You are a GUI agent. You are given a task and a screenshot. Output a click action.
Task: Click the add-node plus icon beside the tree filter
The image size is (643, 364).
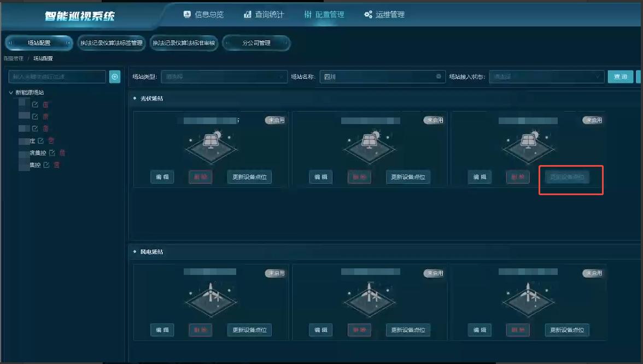pos(115,77)
